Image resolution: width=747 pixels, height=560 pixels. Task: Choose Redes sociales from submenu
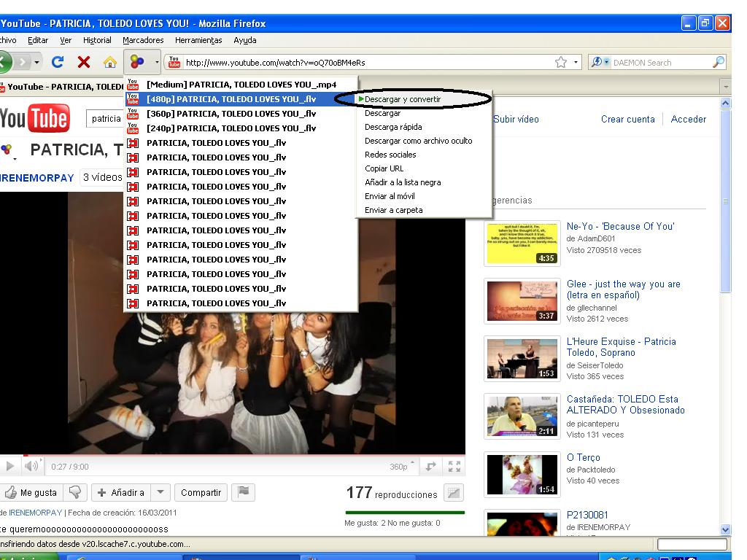click(x=390, y=155)
